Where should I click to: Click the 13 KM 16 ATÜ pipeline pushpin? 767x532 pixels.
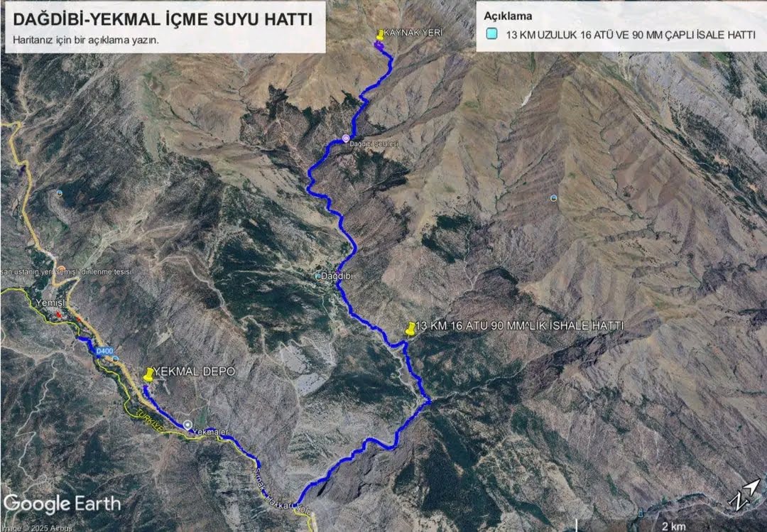(410, 328)
